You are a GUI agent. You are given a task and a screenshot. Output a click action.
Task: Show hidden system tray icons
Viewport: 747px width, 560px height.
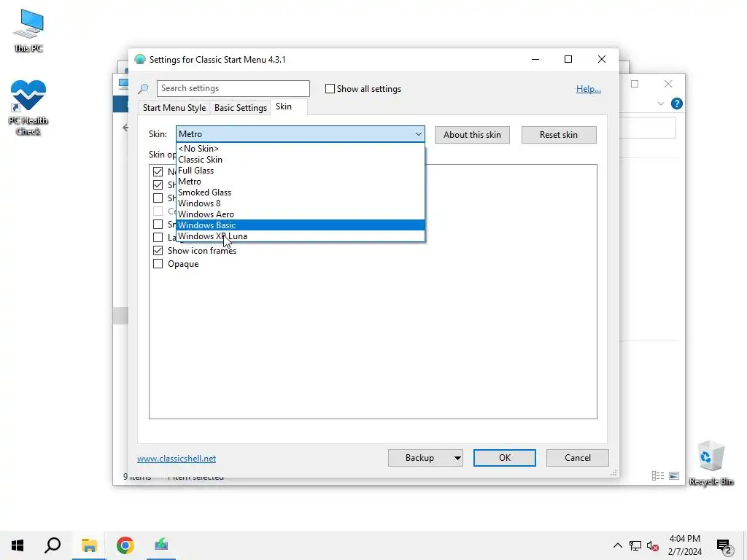click(617, 545)
